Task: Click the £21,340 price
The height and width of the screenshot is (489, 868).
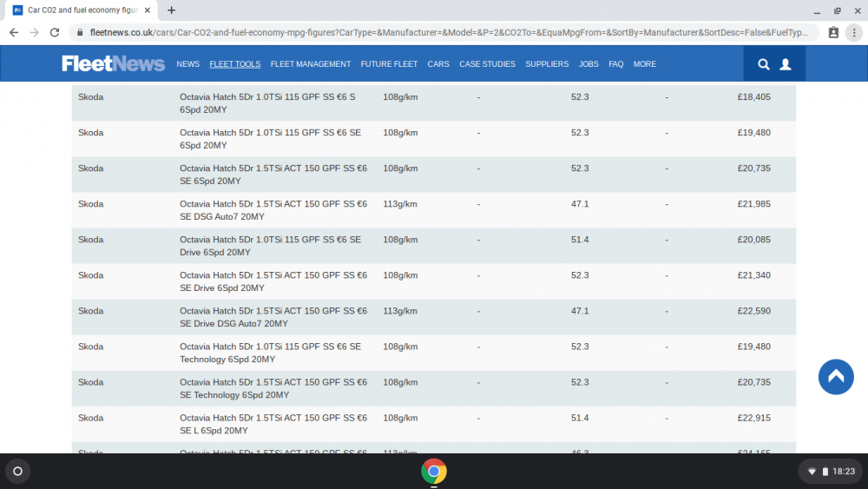Action: [x=754, y=275]
